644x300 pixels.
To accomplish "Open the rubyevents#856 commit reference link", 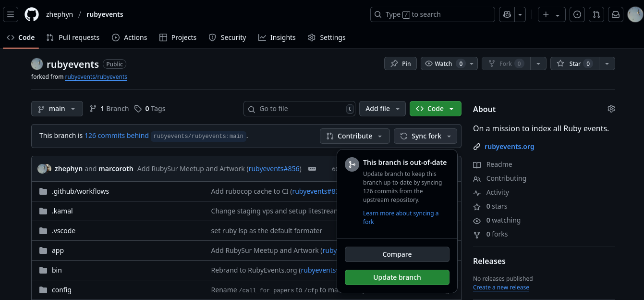I will (275, 169).
